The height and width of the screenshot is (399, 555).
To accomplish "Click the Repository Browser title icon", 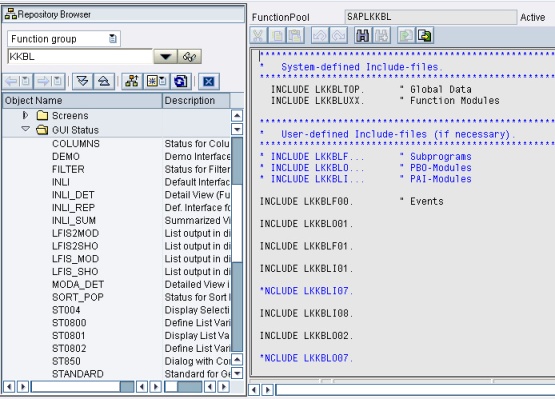I will [11, 14].
